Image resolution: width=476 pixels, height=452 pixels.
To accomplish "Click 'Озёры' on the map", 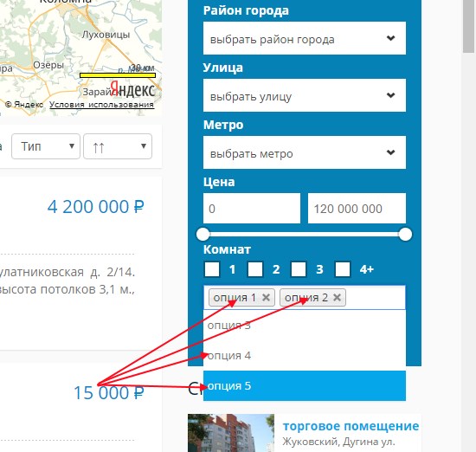I will (x=48, y=65).
